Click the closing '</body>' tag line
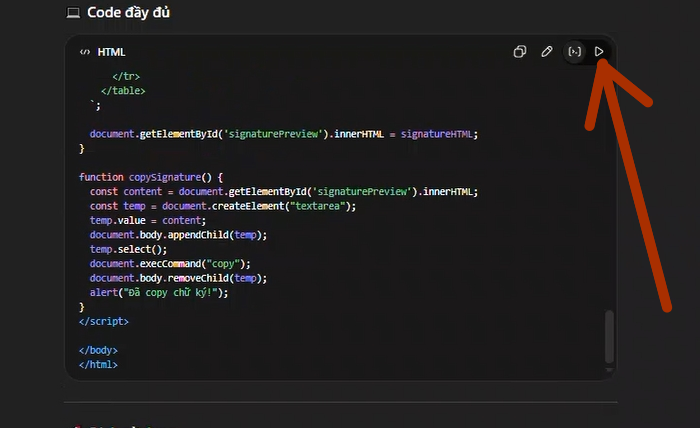Image resolution: width=700 pixels, height=428 pixels. [x=98, y=350]
